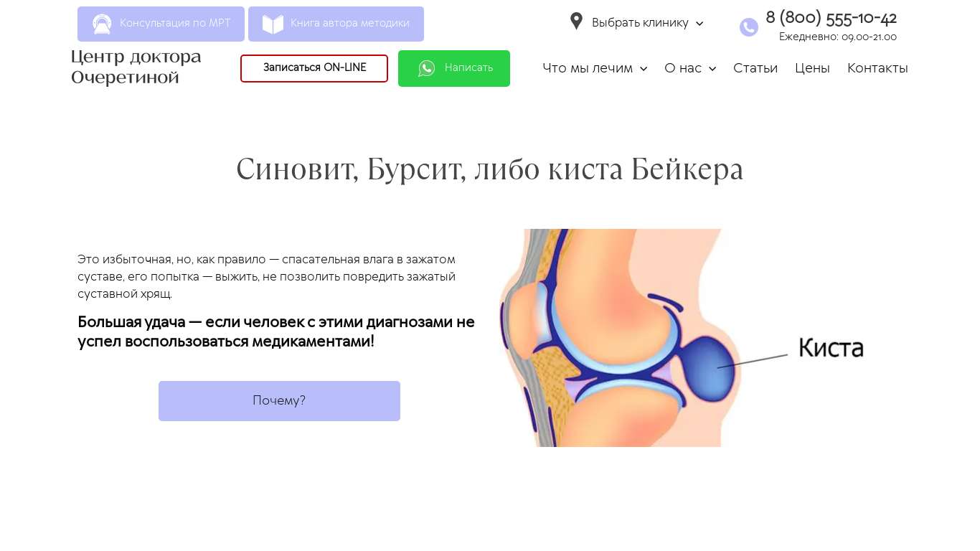The image size is (980, 551).
Task: Click the knee joint cyst illustration
Action: (682, 338)
